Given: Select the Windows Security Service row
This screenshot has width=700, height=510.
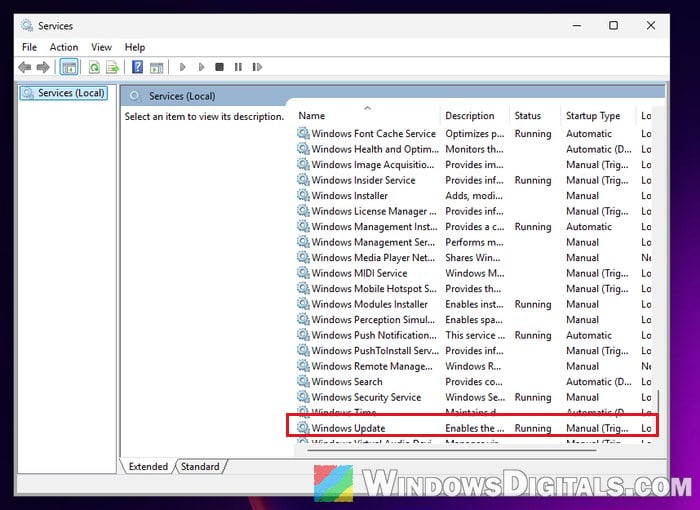Looking at the screenshot, I should click(x=474, y=397).
